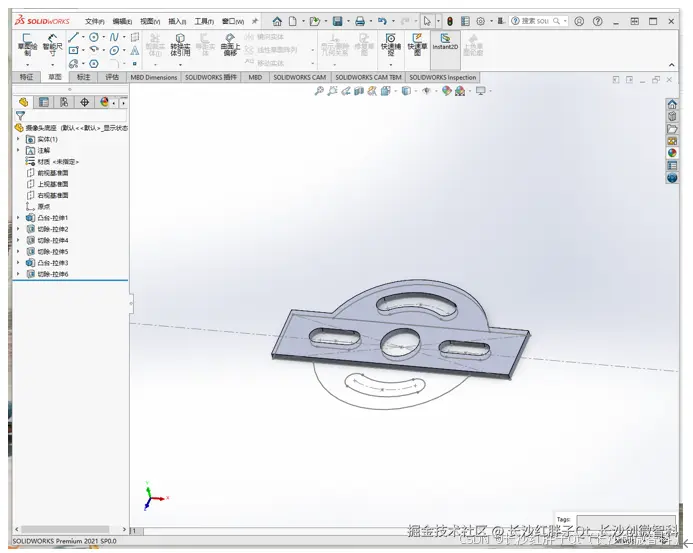
Task: Pin the menu bar with the pushpin
Action: point(255,21)
